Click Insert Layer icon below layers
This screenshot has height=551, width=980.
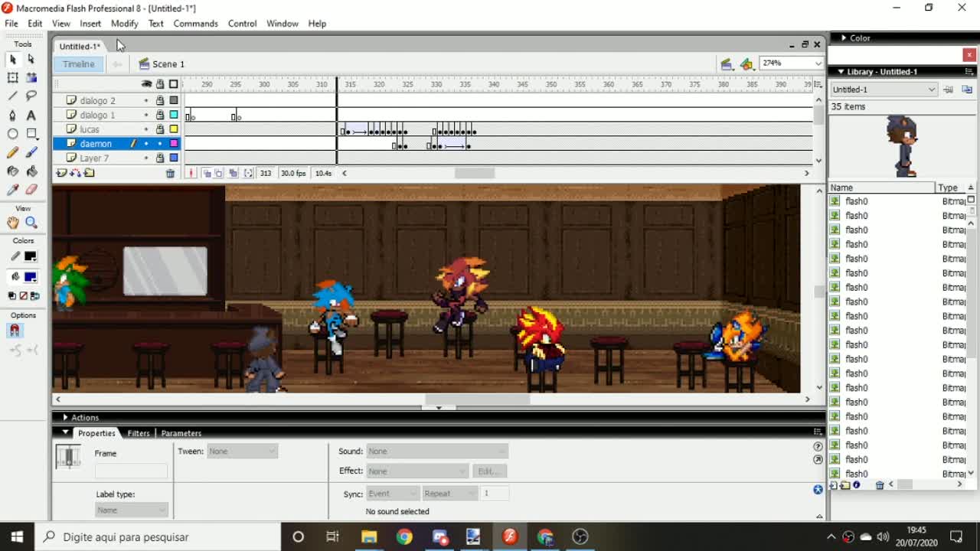pyautogui.click(x=61, y=173)
